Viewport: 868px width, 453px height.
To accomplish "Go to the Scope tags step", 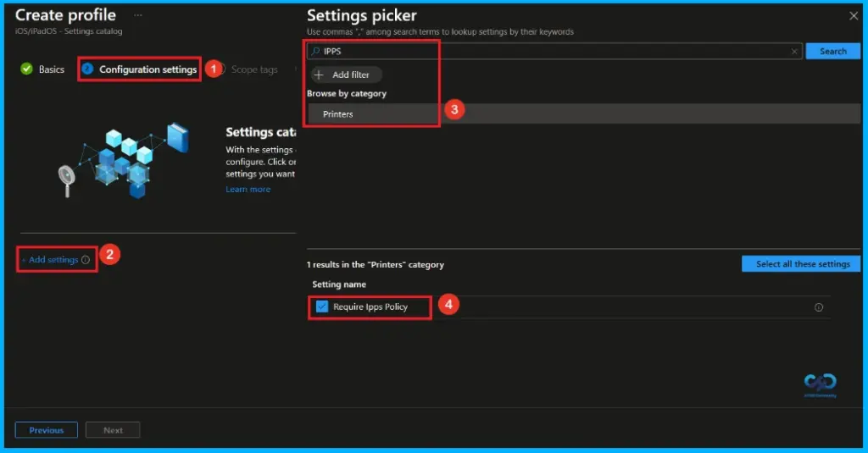I will pos(254,69).
